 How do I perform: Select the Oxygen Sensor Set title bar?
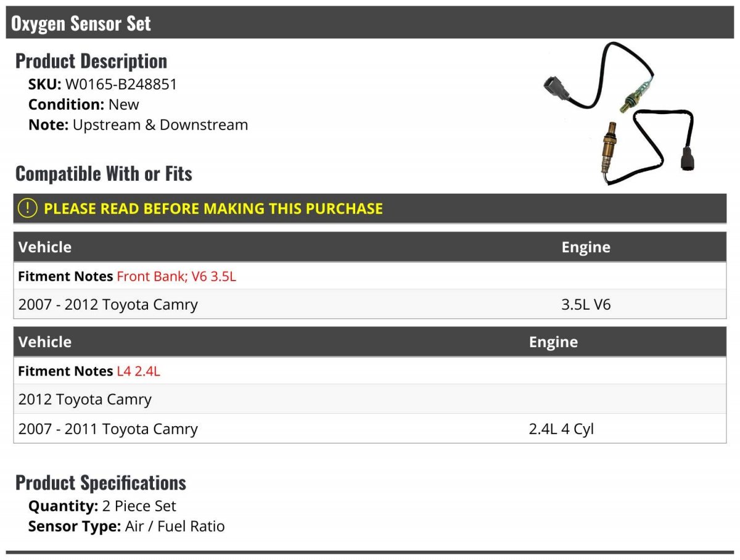(370, 23)
